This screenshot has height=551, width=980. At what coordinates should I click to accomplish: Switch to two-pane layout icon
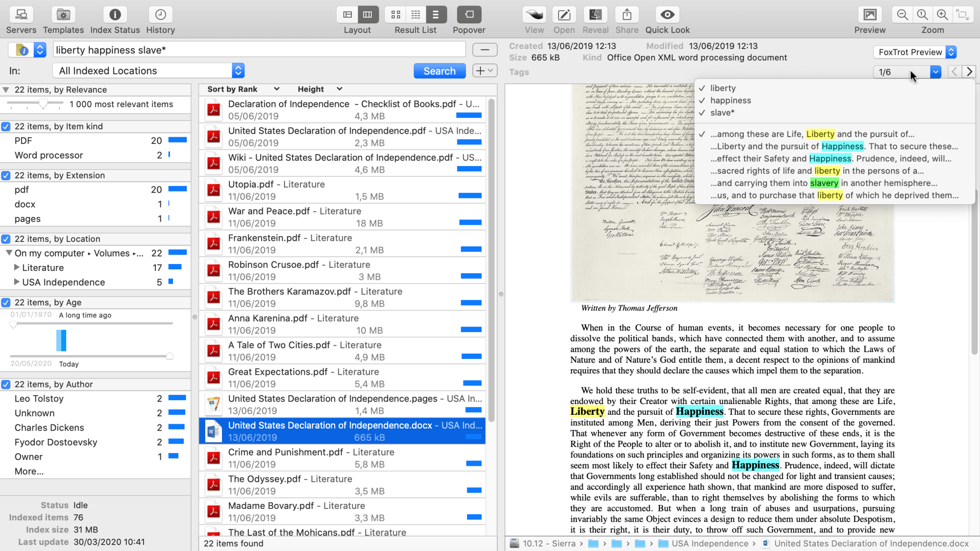[347, 15]
